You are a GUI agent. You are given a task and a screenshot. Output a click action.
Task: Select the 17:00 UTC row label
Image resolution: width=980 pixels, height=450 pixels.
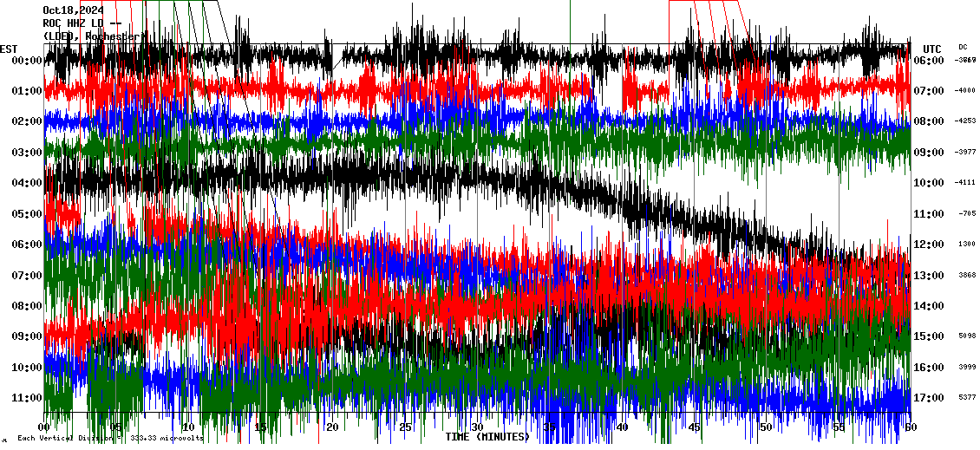pyautogui.click(x=929, y=398)
